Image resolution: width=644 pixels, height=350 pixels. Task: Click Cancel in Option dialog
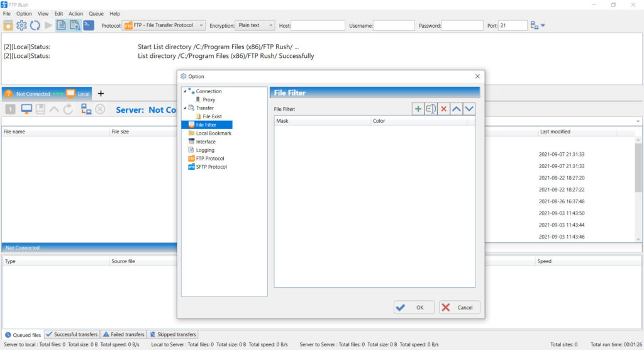click(459, 307)
